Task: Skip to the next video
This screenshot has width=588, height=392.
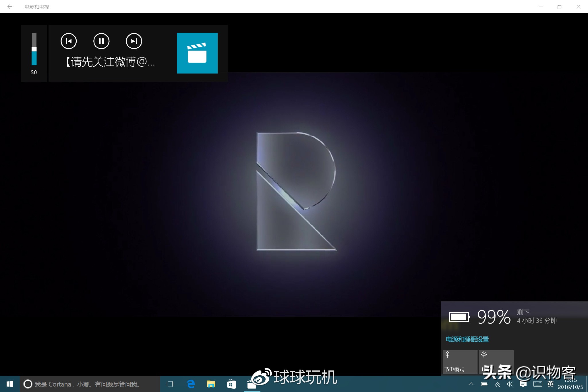Action: tap(134, 41)
